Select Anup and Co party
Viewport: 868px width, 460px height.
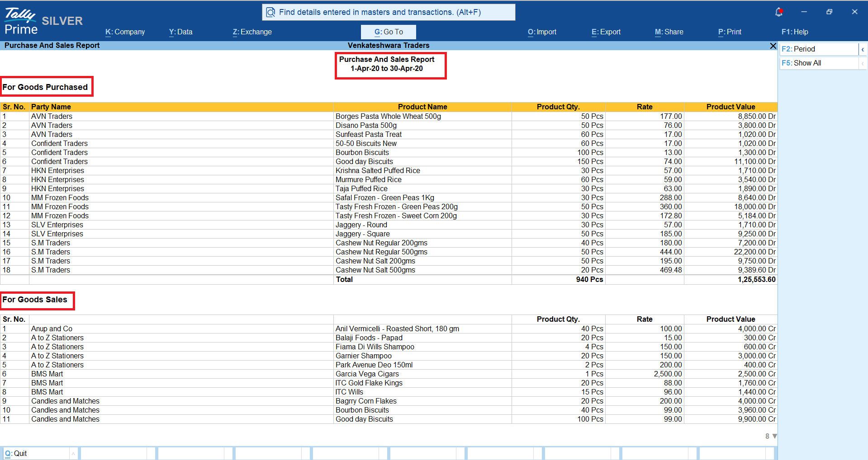(x=52, y=329)
